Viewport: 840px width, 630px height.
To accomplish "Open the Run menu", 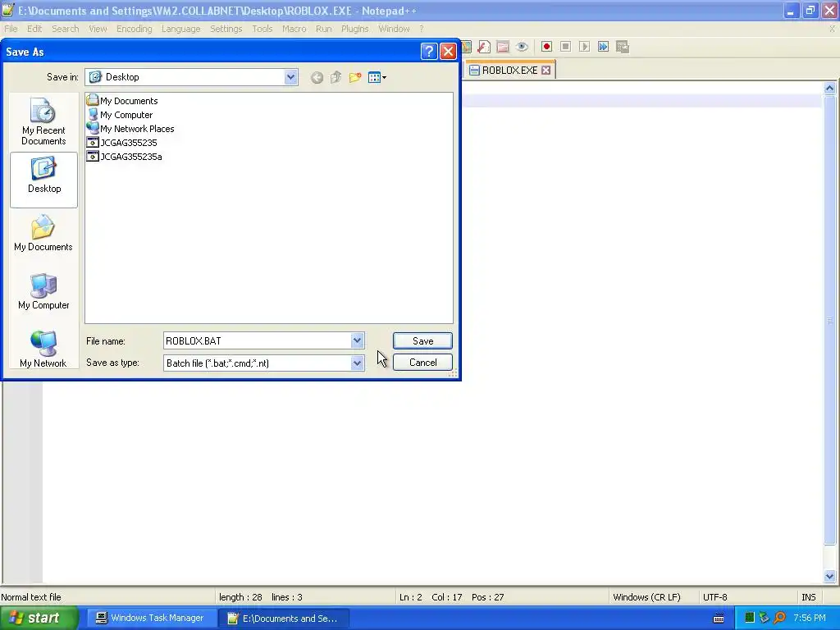I will point(323,29).
